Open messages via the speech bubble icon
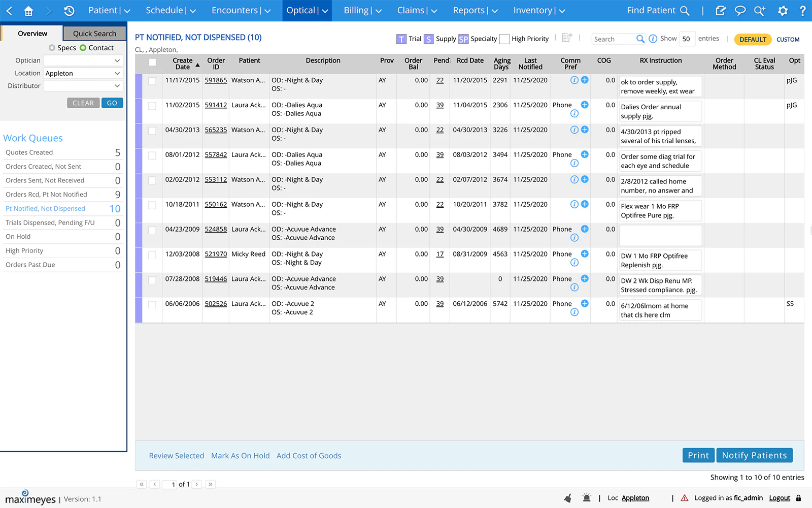The width and height of the screenshot is (812, 508). [740, 10]
